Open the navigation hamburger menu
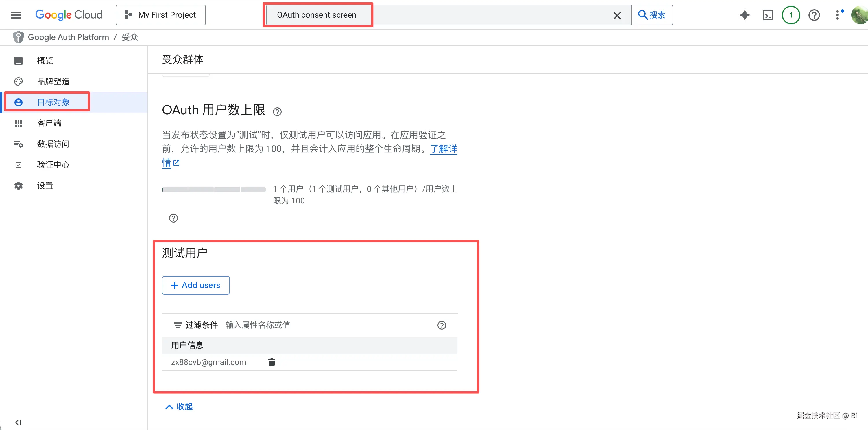Screen dimensions: 868x430 [16, 15]
